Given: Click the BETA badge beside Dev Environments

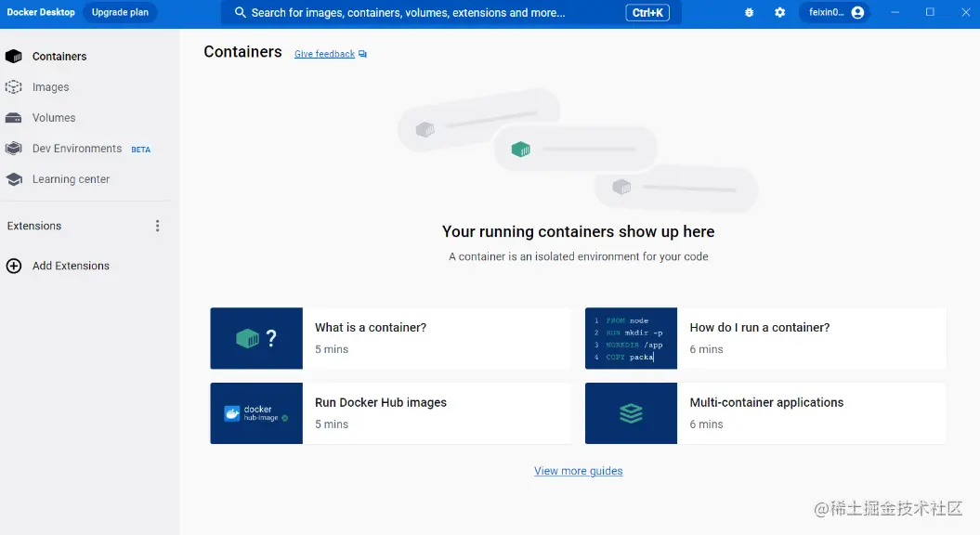Looking at the screenshot, I should click(x=140, y=150).
